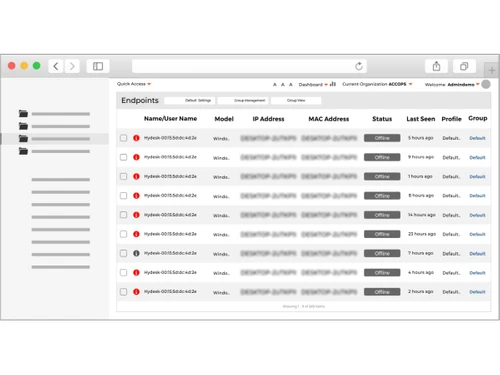Show all tabs using the overlapping squares icon
The width and height of the screenshot is (500, 375).
click(464, 66)
